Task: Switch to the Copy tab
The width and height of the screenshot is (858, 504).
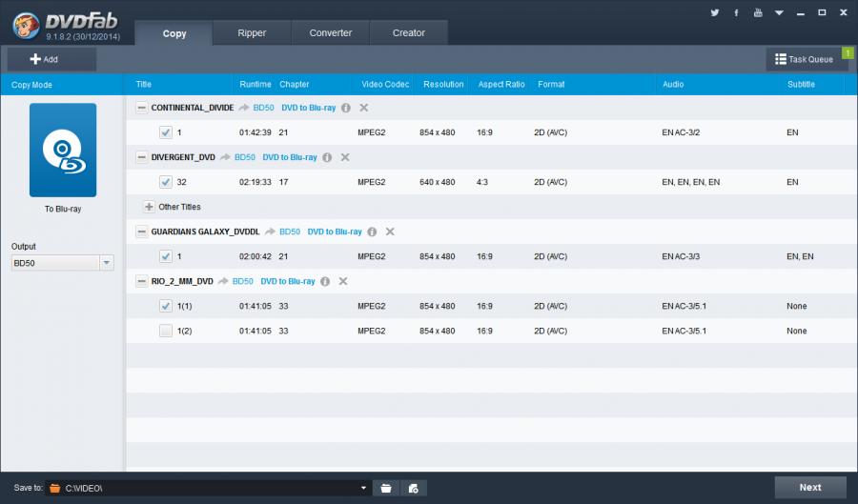Action: pos(174,33)
